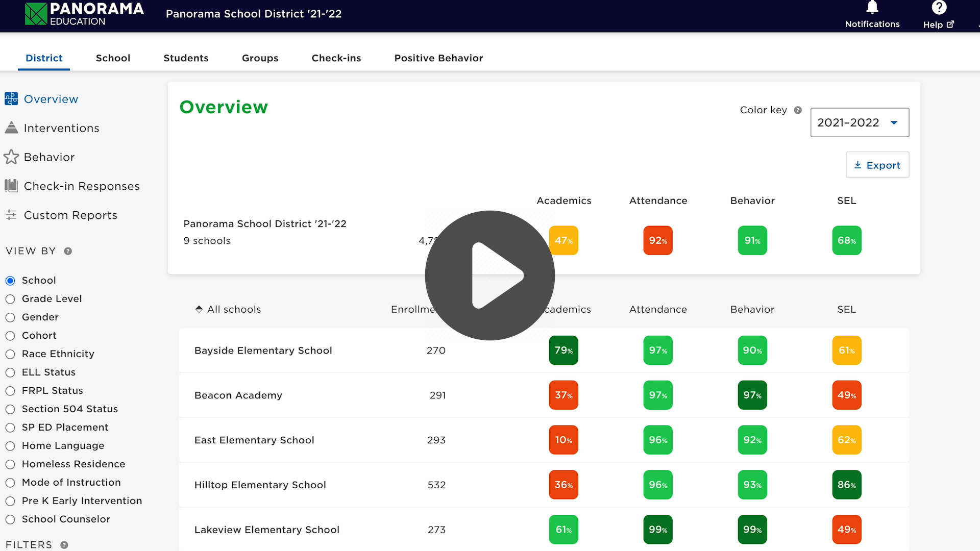Open the Help question mark icon
The width and height of the screenshot is (980, 551).
(939, 7)
